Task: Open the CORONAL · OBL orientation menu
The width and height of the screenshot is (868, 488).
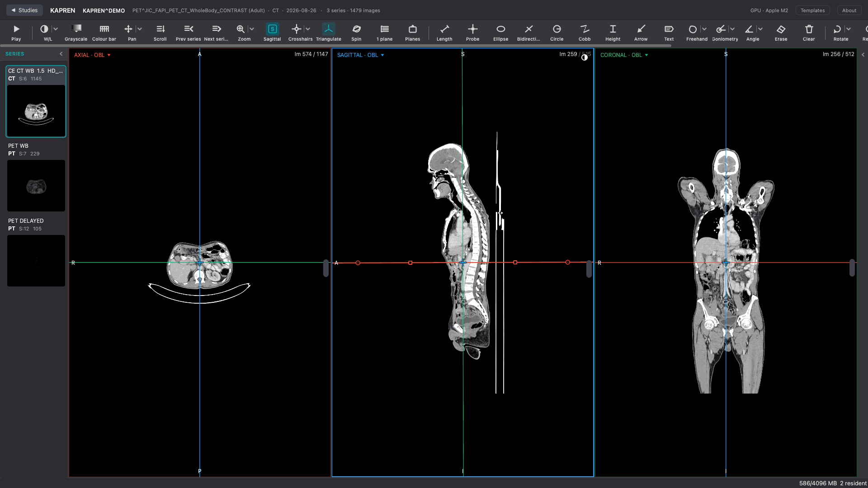Action: click(624, 55)
